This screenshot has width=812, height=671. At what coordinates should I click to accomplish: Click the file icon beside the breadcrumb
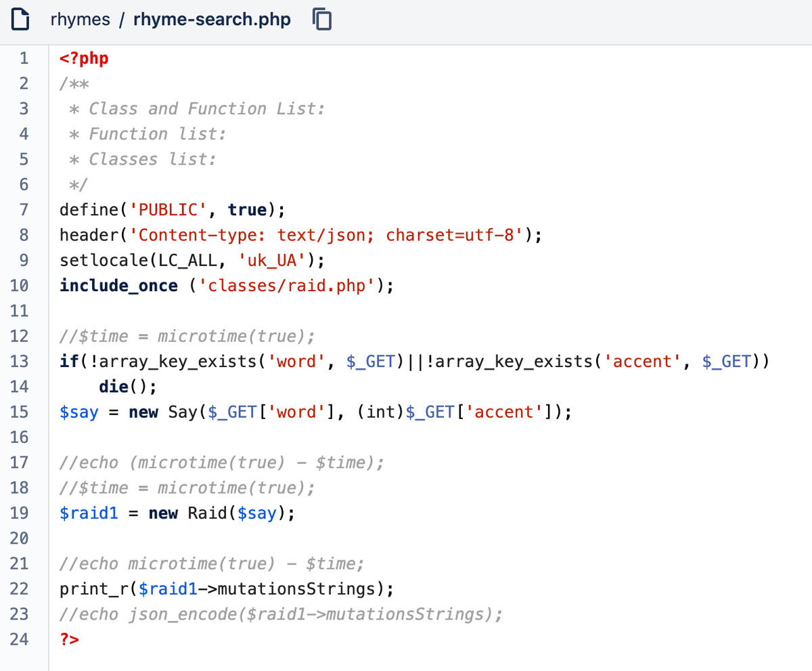pos(21,20)
